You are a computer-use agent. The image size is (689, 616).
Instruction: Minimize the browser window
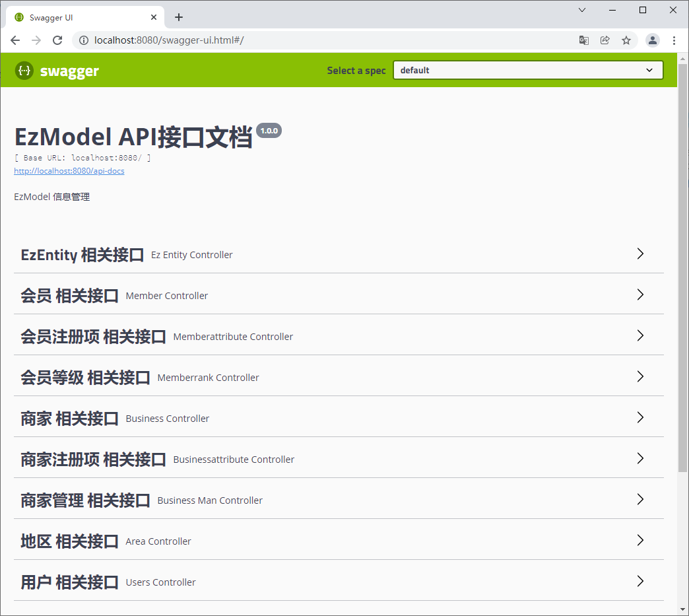(612, 10)
